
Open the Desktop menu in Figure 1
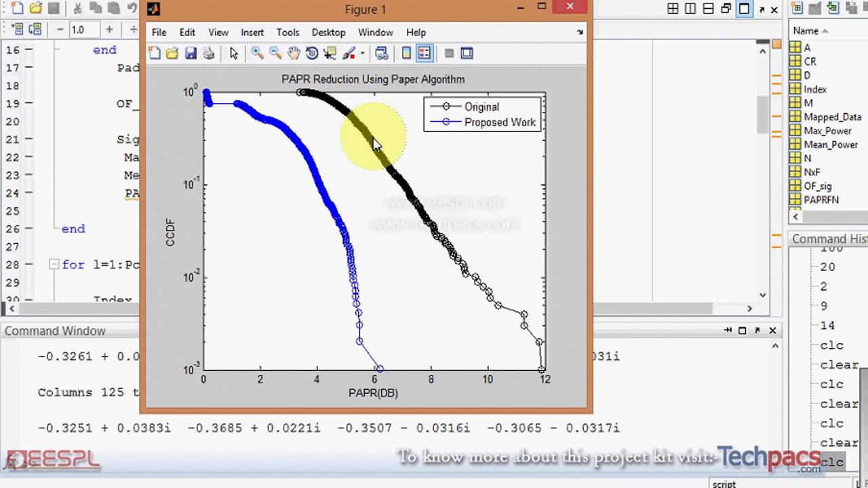click(328, 32)
